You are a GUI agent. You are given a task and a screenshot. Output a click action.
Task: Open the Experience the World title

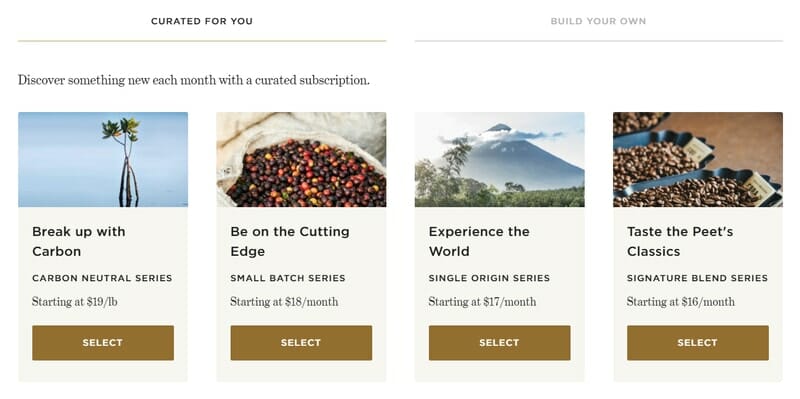[x=479, y=241]
